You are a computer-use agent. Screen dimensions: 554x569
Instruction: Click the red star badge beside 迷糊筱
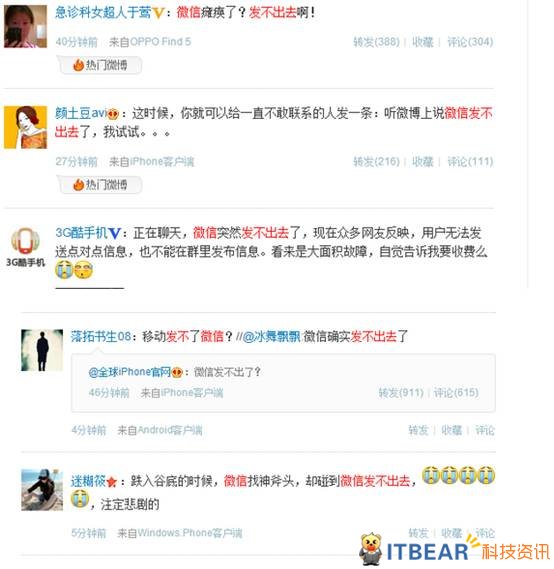tap(112, 482)
